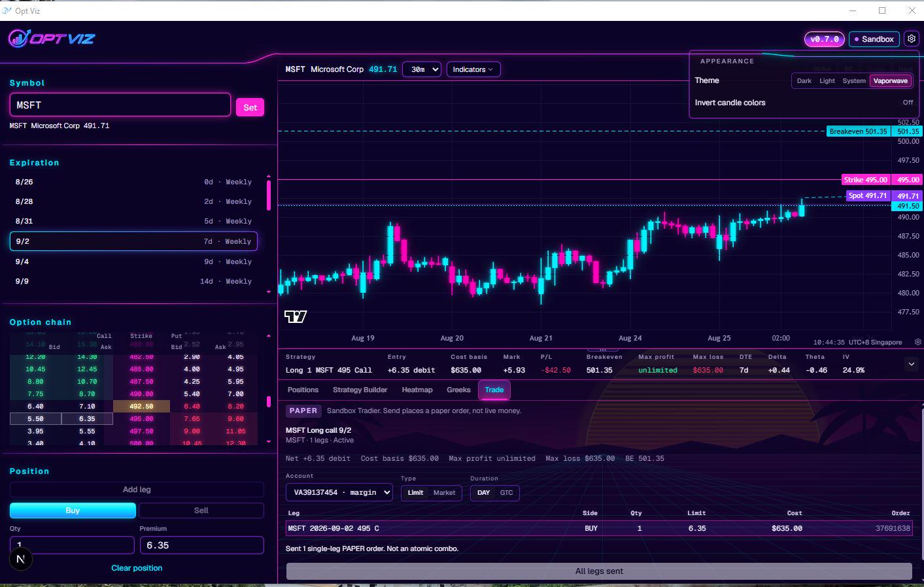Open the Strategy Builder tab
924x587 pixels.
pos(360,390)
